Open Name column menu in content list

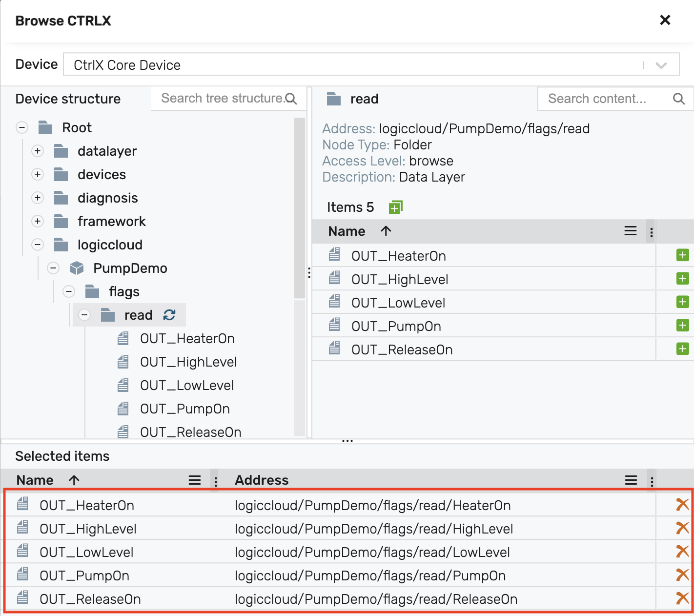pyautogui.click(x=630, y=231)
